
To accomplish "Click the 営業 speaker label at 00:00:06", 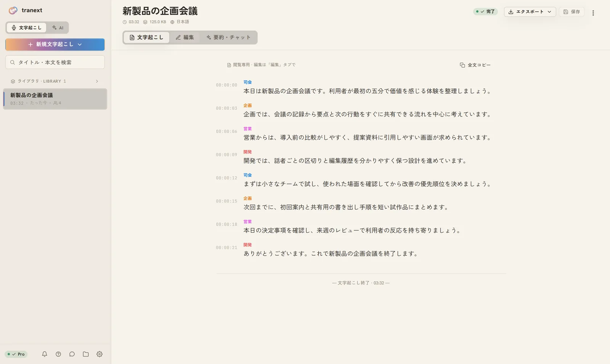I will coord(248,129).
